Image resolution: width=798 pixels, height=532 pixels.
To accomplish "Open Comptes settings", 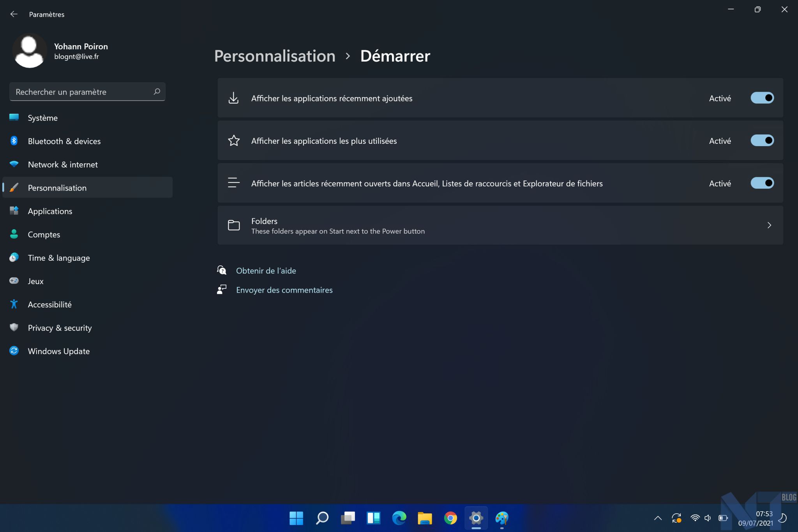I will (x=44, y=234).
